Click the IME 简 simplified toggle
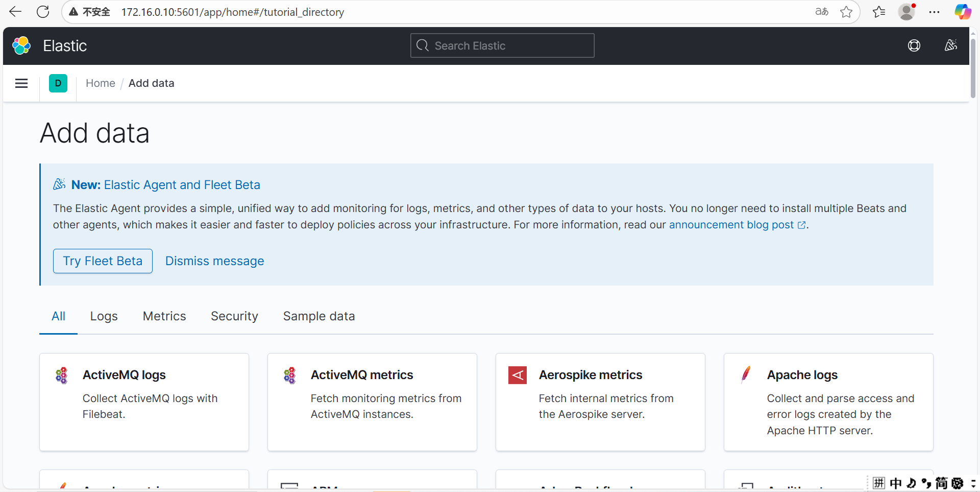Screen dimensions: 980x492 (x=941, y=483)
